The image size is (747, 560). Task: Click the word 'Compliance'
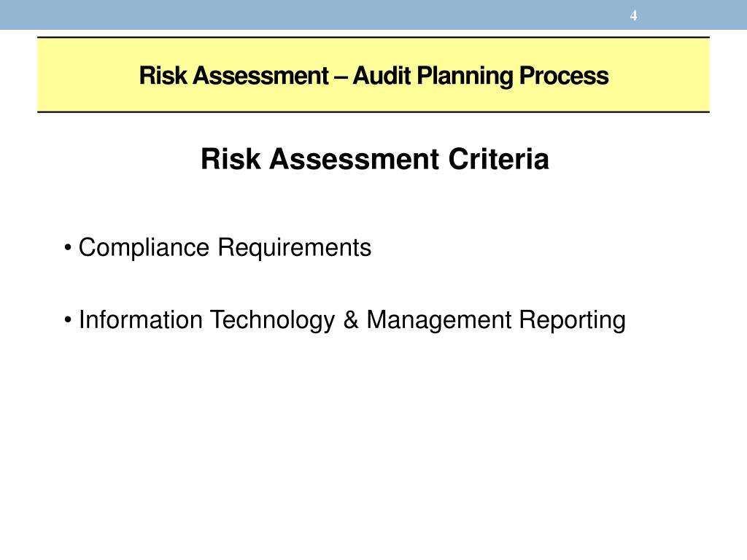pyautogui.click(x=144, y=248)
